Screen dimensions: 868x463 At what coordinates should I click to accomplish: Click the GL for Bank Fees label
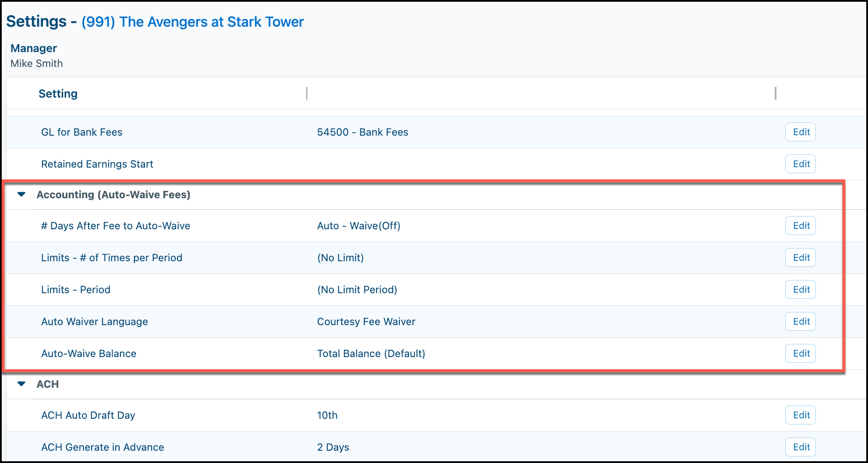(82, 132)
